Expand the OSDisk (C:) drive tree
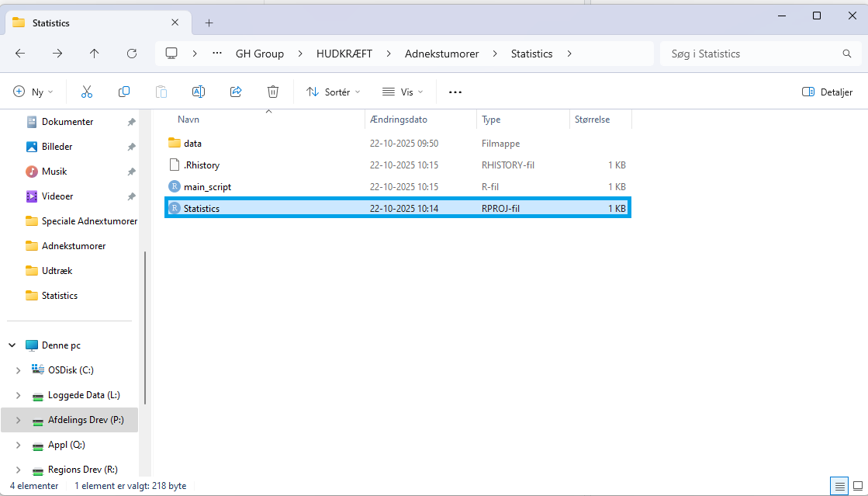This screenshot has width=868, height=496. [x=19, y=370]
